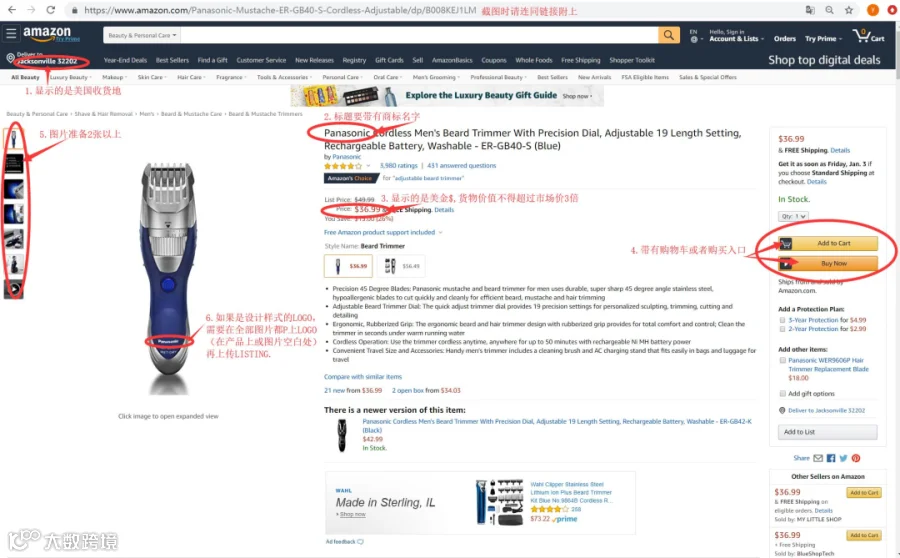The image size is (900, 558).
Task: Share the product via Pinterest icon
Action: point(856,458)
